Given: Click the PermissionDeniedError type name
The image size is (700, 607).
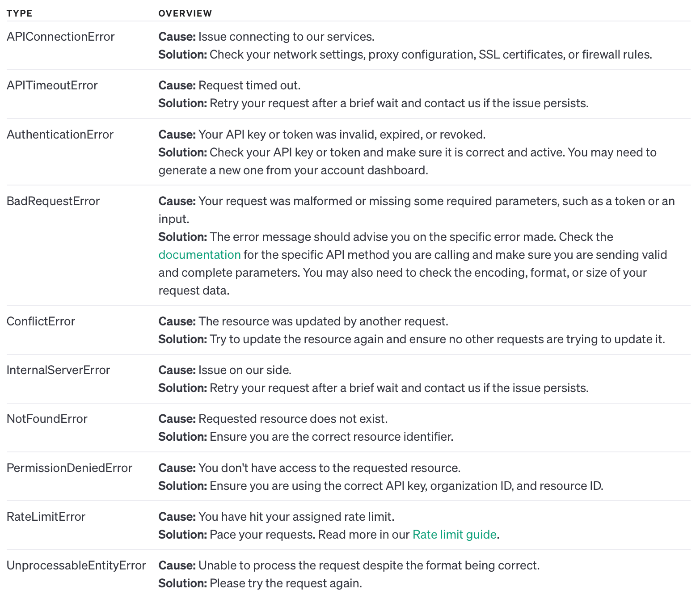Looking at the screenshot, I should [x=69, y=468].
